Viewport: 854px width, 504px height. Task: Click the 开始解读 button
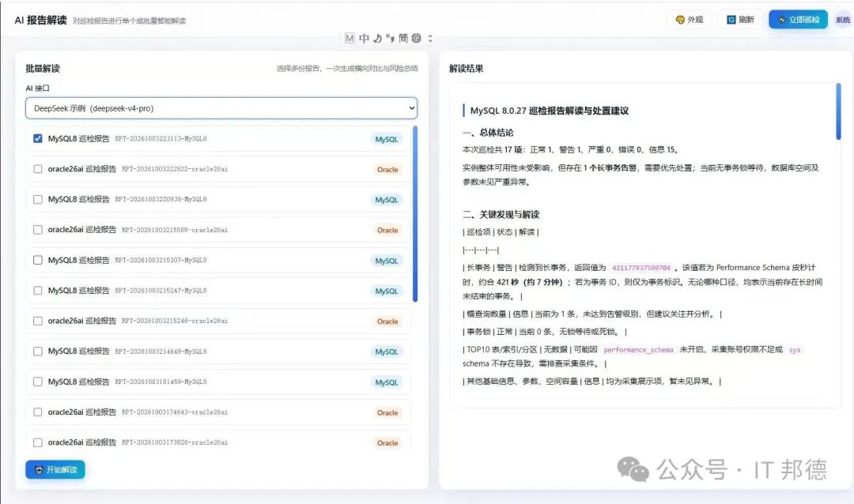[x=55, y=470]
